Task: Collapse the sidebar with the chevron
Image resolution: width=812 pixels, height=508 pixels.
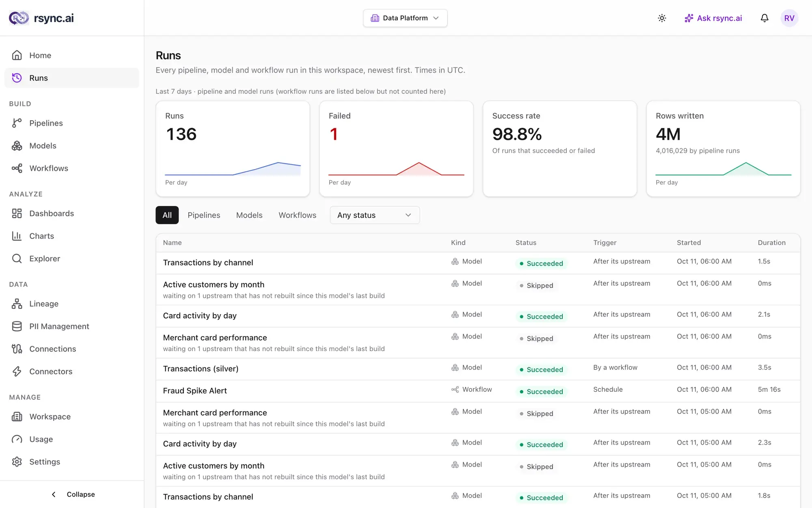Action: [54, 494]
